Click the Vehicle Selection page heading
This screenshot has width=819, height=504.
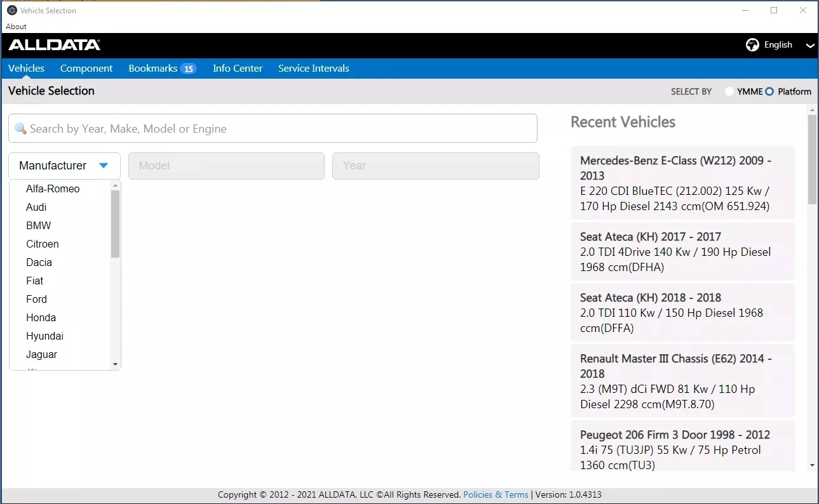point(51,91)
